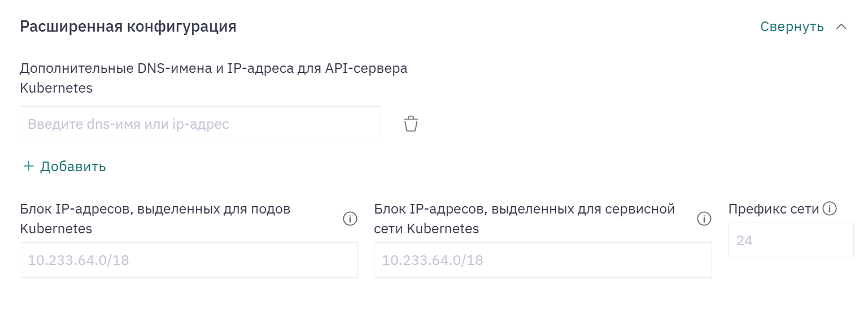Click the plus sign before Добавить
The image size is (868, 309).
click(28, 166)
